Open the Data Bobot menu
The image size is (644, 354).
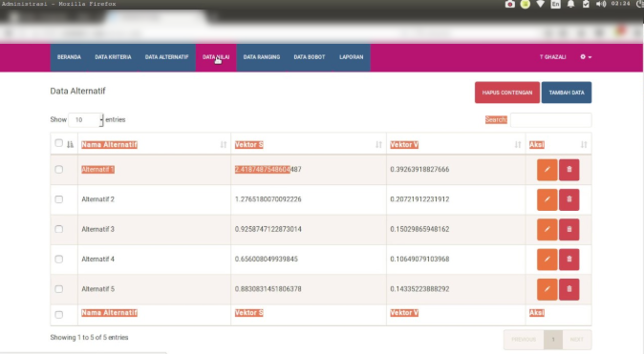coord(310,57)
